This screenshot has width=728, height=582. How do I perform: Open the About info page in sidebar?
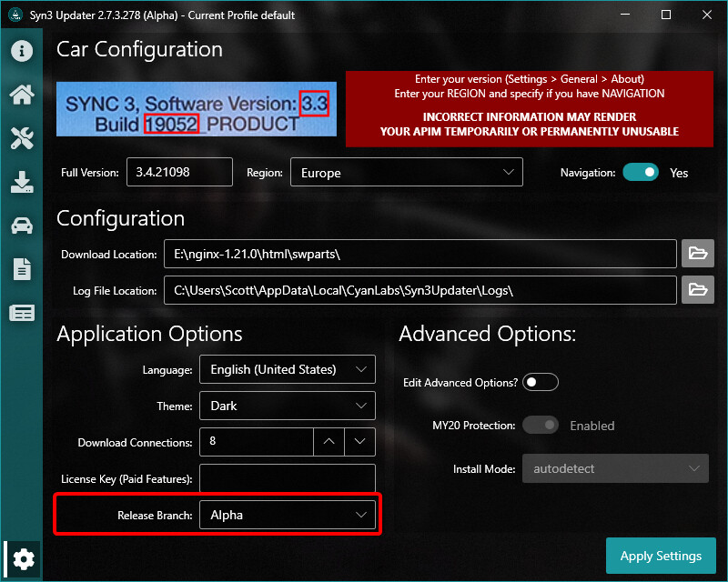(x=22, y=51)
